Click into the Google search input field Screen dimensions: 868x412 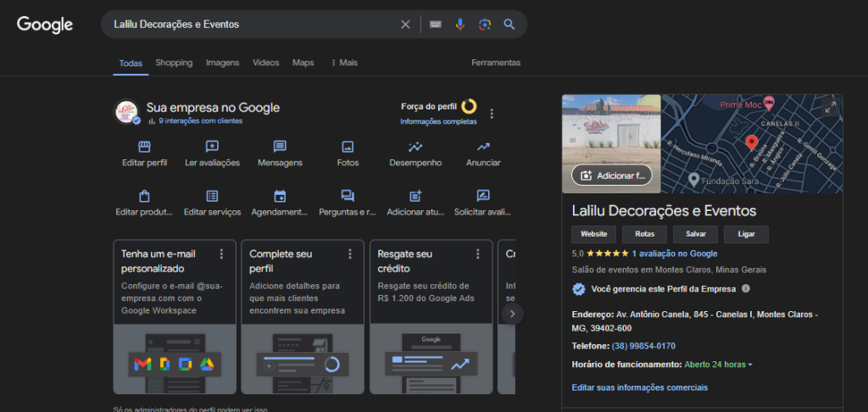[252, 25]
